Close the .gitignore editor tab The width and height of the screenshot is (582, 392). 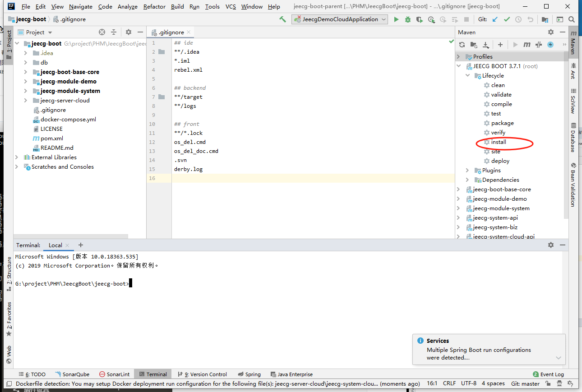[189, 32]
